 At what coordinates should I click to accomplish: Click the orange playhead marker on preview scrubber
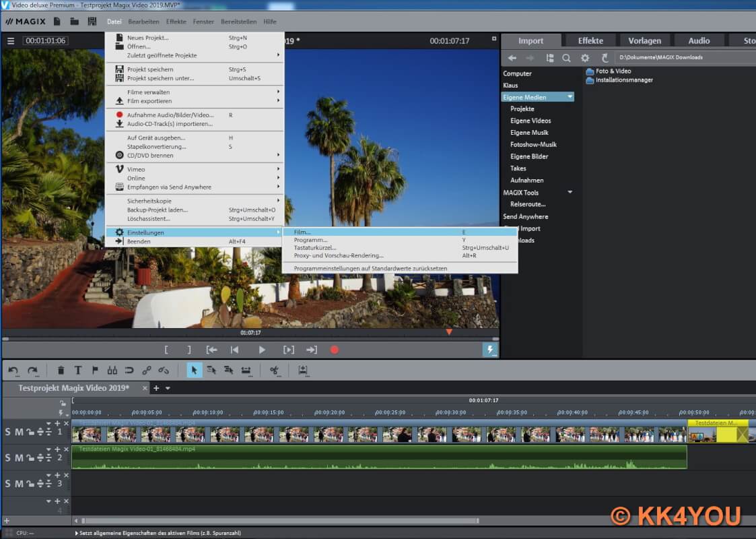coord(449,331)
